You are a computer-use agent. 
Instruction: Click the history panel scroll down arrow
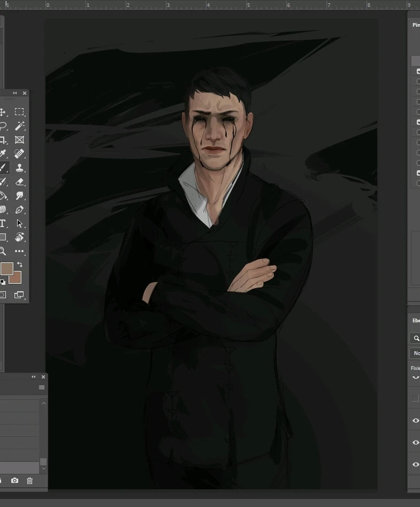click(43, 470)
